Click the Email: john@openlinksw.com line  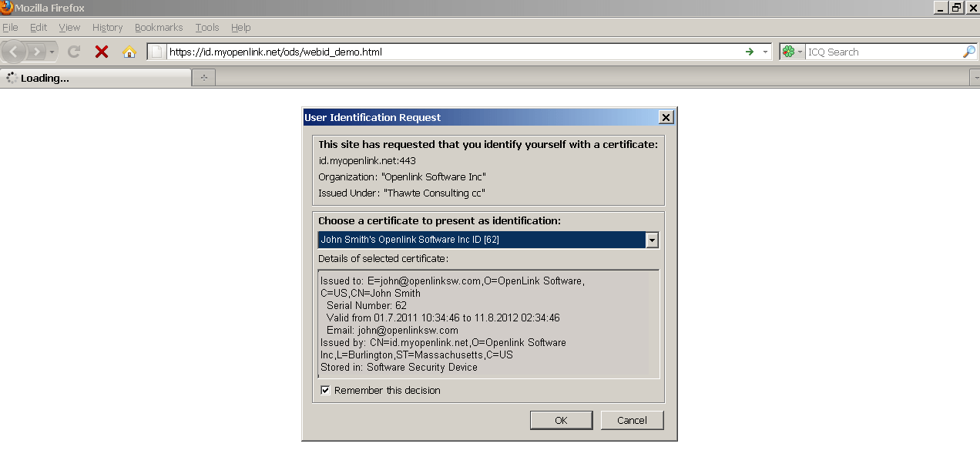pyautogui.click(x=392, y=331)
